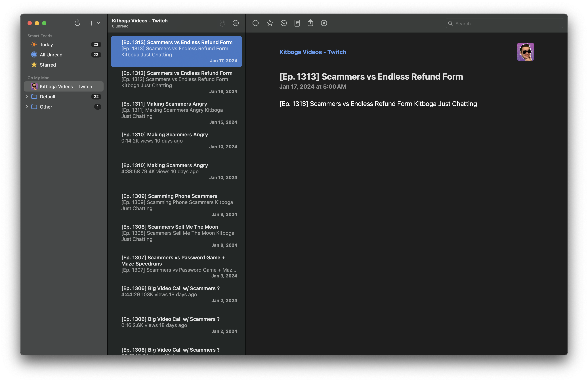Click the share icon
Screen dimensions: 588x382
point(310,23)
